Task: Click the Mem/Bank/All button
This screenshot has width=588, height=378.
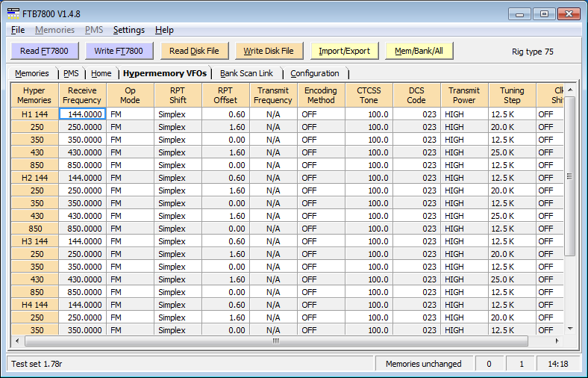Action: [x=419, y=51]
